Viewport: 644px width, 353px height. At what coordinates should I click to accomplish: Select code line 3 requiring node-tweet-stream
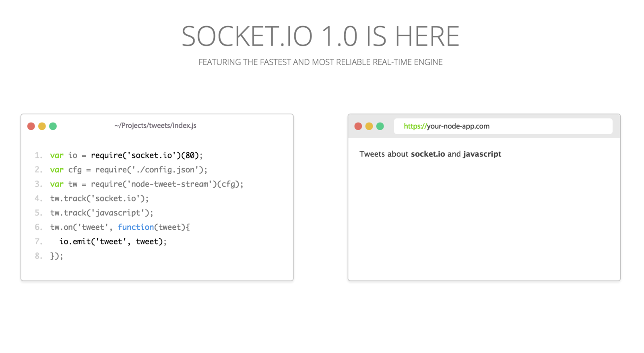point(147,184)
